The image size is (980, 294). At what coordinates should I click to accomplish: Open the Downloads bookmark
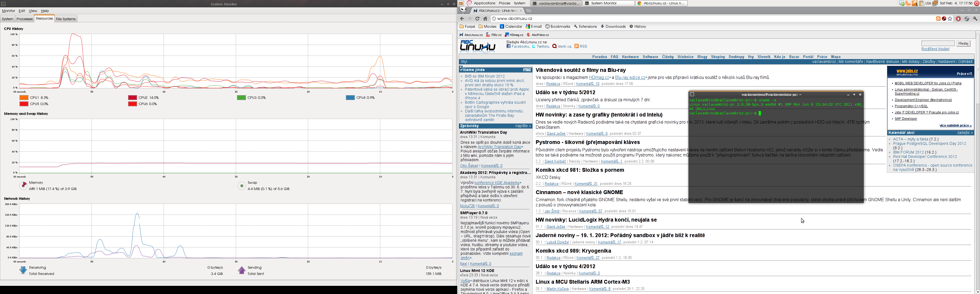(x=613, y=27)
